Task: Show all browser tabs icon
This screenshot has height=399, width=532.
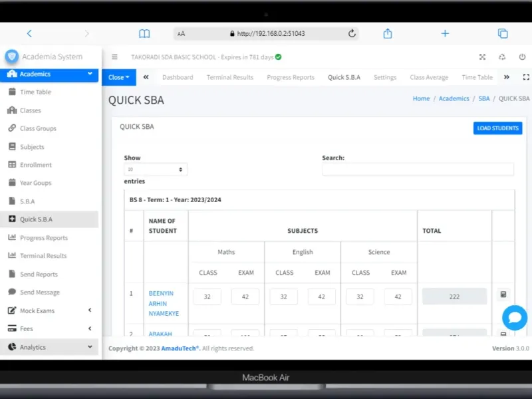Action: tap(503, 33)
